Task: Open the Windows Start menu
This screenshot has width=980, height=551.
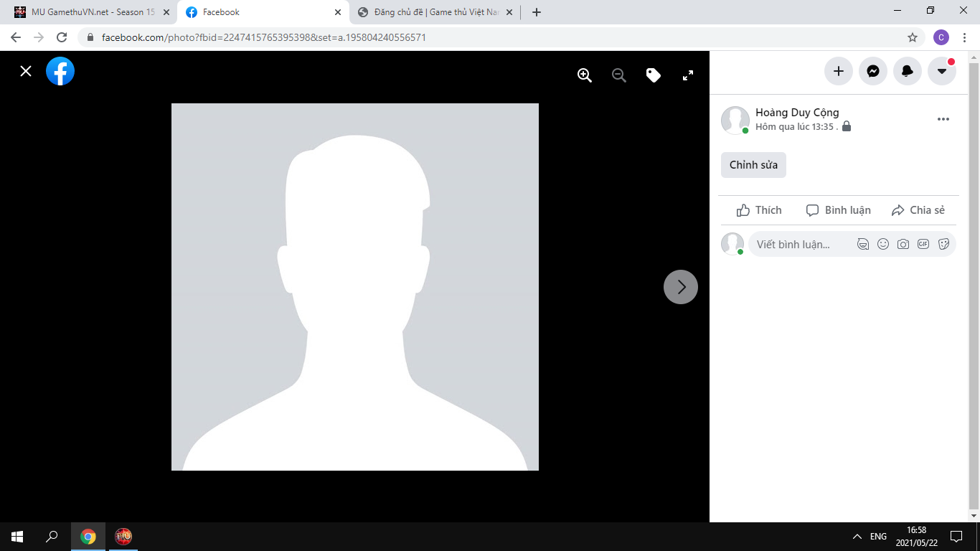Action: (17, 536)
